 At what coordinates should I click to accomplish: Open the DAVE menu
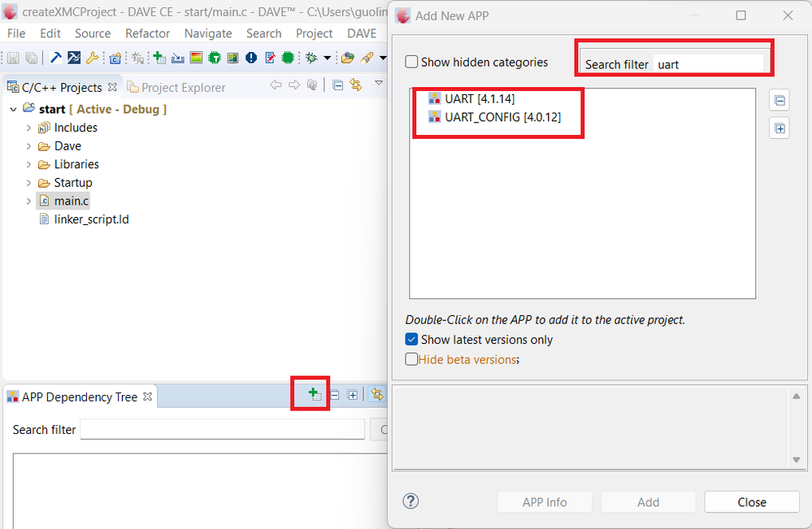point(362,33)
